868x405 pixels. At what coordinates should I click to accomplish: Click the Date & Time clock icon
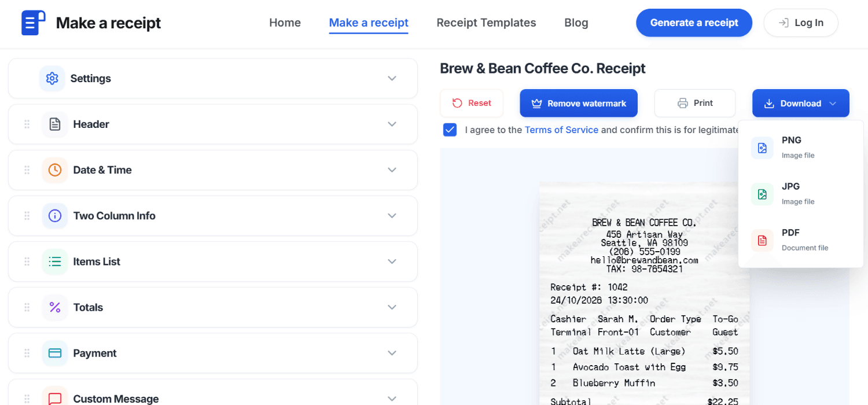click(54, 170)
